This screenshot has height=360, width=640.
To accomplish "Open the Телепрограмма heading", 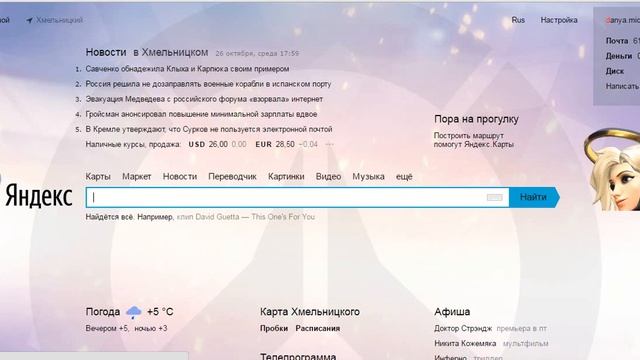I will [x=298, y=356].
